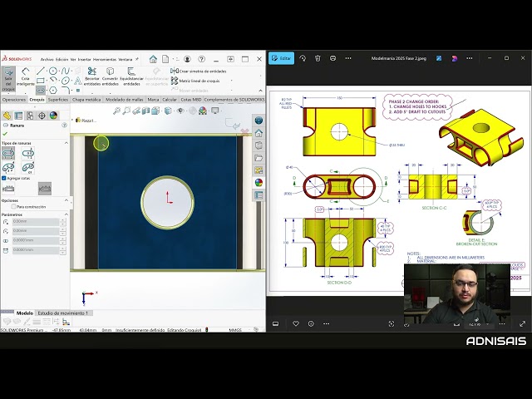Image resolution: width=532 pixels, height=399 pixels.
Task: Click Crear simetría de entidades
Action: 199,71
